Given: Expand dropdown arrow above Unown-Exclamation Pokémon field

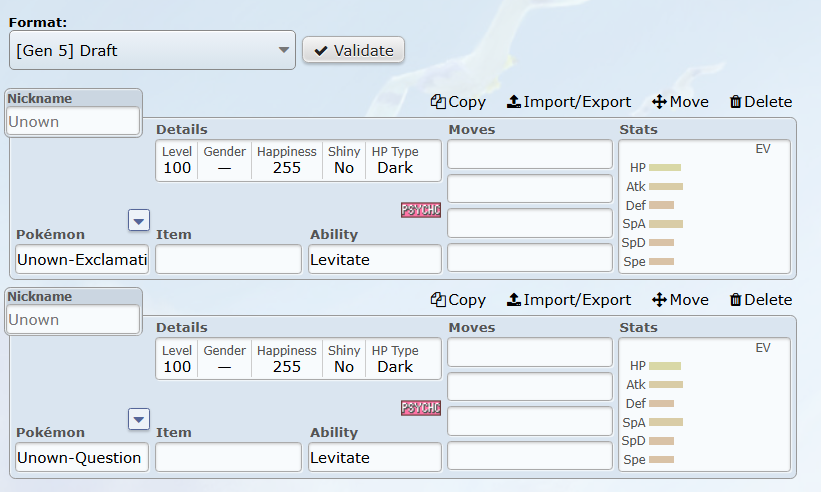Looking at the screenshot, I should click(x=139, y=220).
